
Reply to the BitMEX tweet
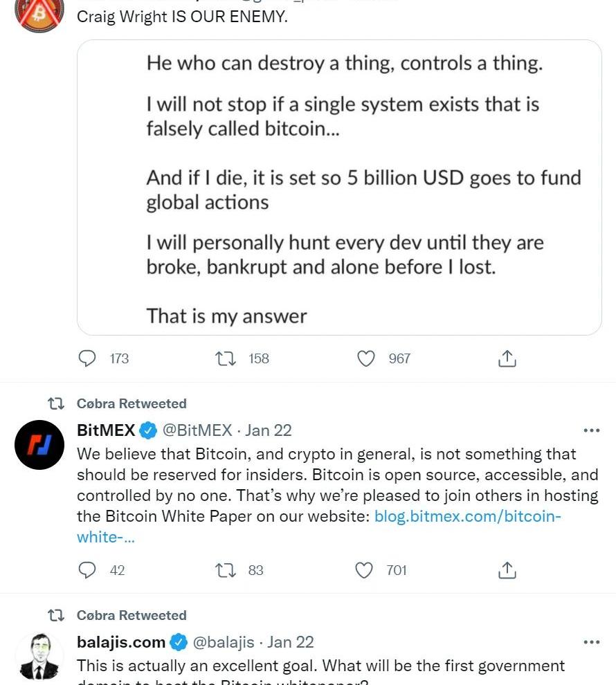(x=87, y=570)
